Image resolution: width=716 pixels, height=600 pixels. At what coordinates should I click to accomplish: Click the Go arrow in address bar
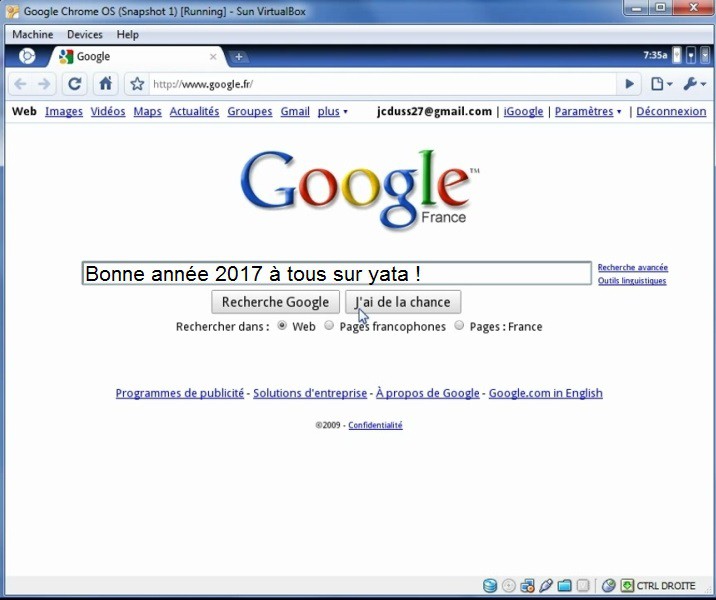click(629, 84)
